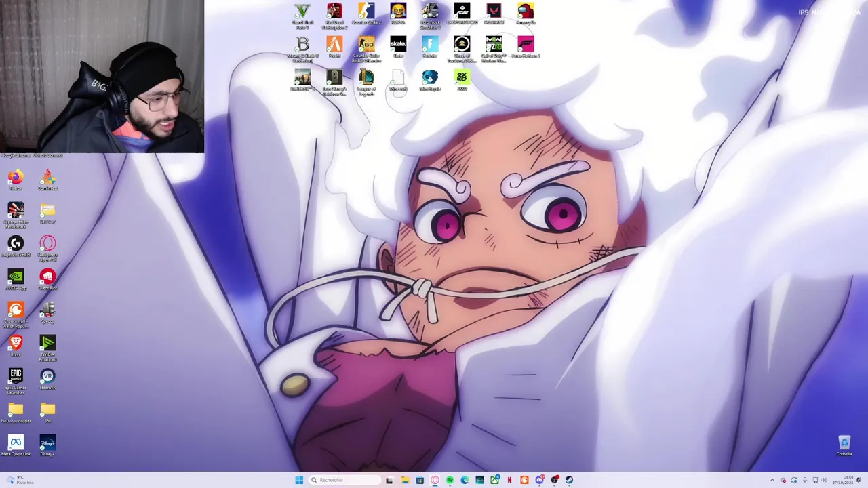Select the Ghost of Tsushima desktop icon

462,49
